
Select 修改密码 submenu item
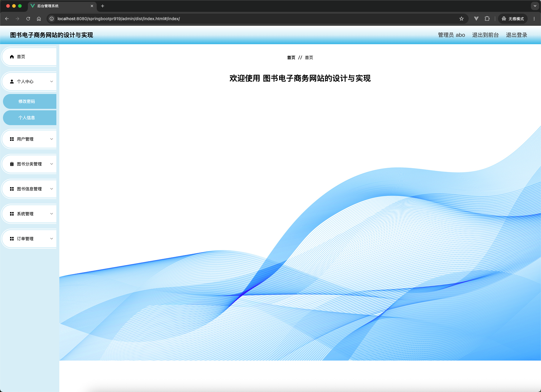coord(30,101)
